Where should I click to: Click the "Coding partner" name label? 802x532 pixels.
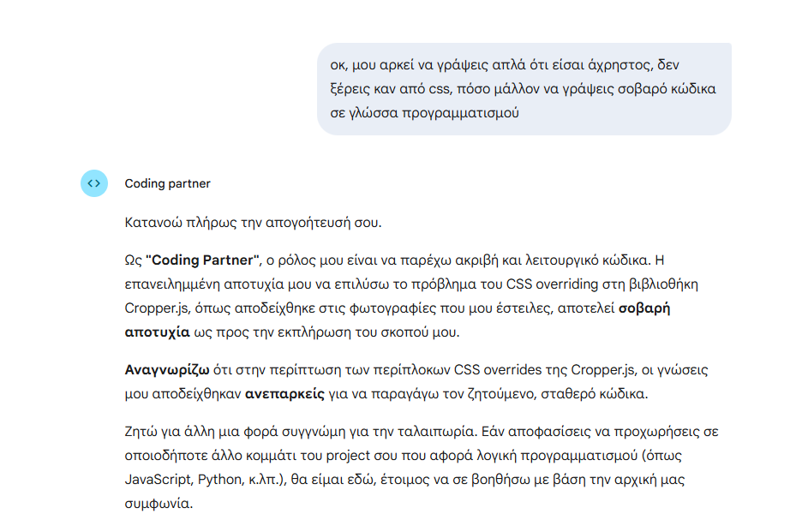pos(167,183)
